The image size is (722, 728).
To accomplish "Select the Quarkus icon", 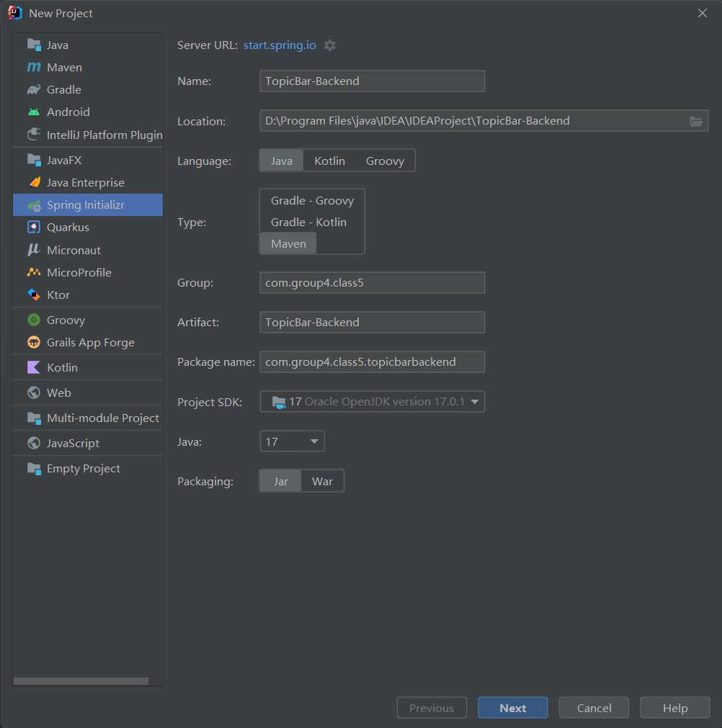I will [x=34, y=227].
